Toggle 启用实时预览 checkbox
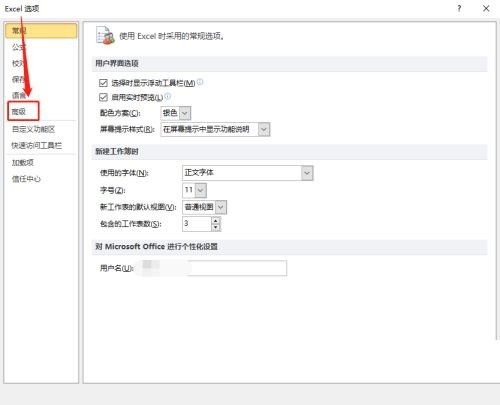 [103, 97]
